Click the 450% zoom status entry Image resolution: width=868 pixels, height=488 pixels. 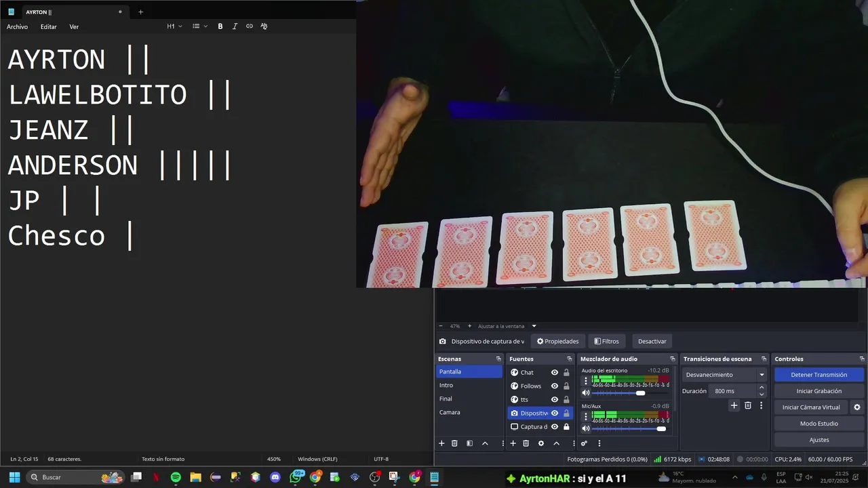click(274, 459)
